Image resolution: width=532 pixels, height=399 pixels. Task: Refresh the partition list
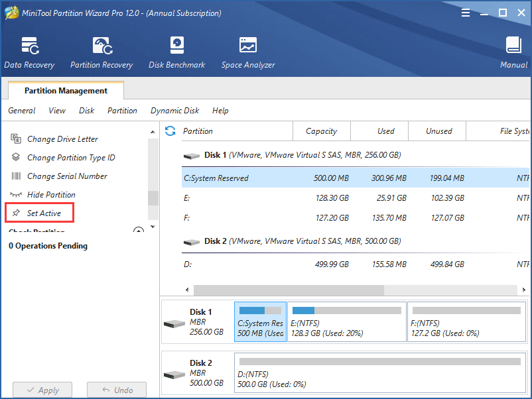tap(170, 131)
